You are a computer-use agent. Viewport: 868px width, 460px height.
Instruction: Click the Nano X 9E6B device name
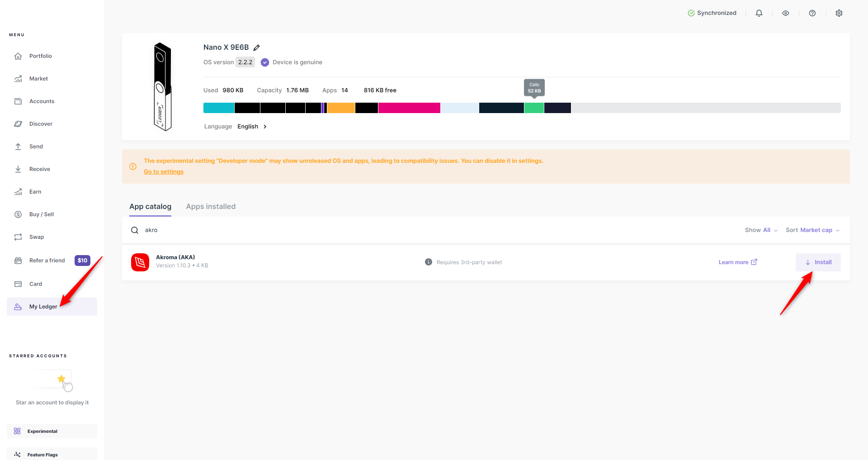pyautogui.click(x=226, y=47)
